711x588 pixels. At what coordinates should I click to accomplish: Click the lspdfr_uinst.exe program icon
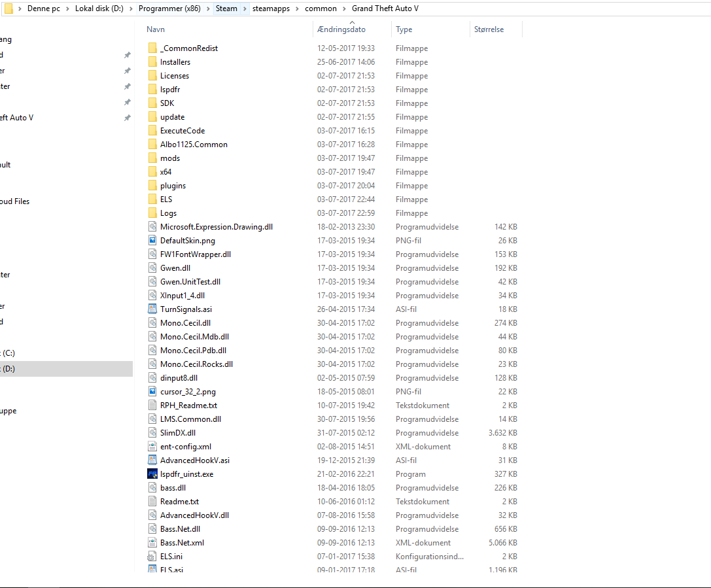pos(153,474)
